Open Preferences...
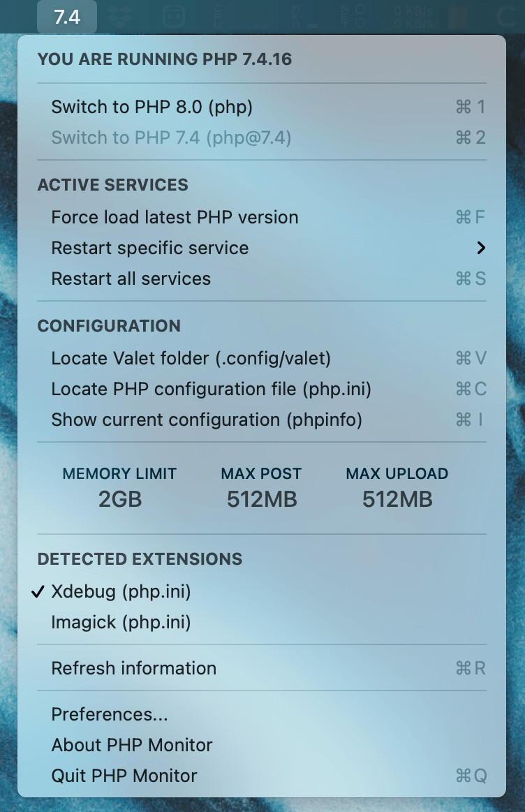 pos(262,715)
